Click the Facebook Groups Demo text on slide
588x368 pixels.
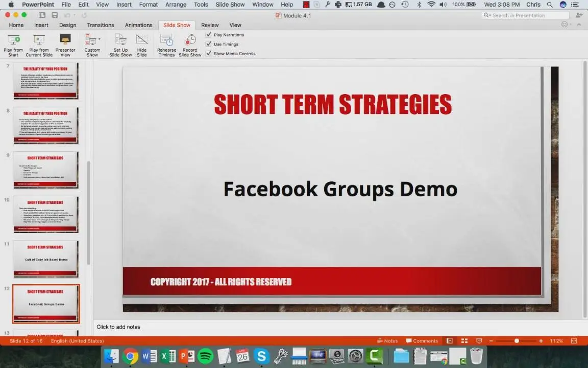click(x=340, y=189)
